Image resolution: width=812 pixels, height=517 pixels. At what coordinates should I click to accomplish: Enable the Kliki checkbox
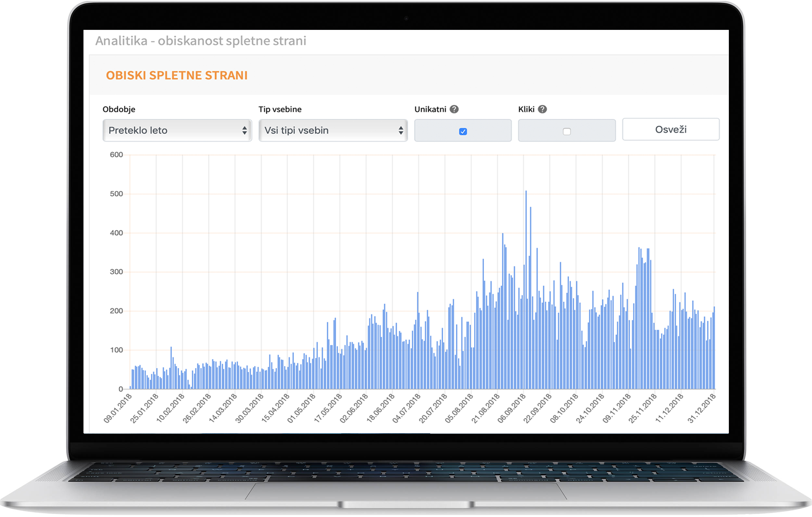click(566, 132)
